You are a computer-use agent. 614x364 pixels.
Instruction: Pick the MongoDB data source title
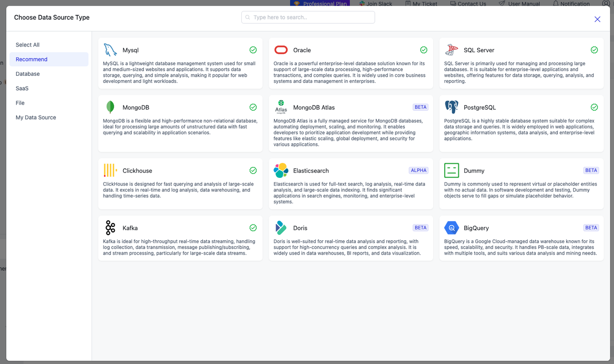tap(136, 107)
